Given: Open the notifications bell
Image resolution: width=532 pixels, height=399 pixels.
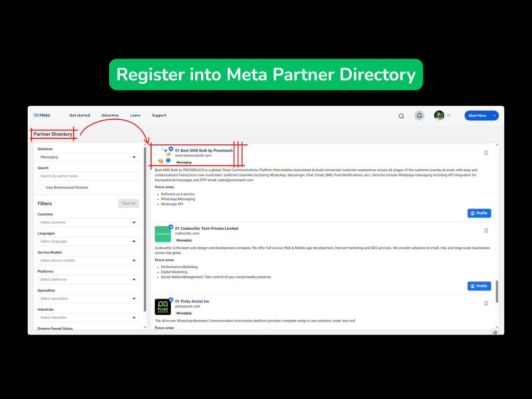Looking at the screenshot, I should pos(419,115).
